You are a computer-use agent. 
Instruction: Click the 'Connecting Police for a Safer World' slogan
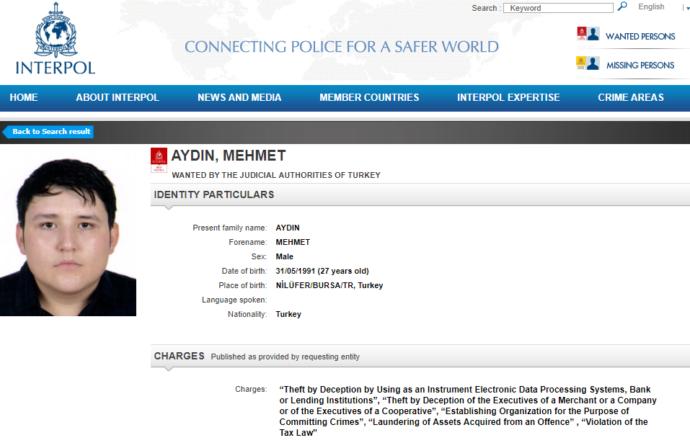click(x=341, y=47)
